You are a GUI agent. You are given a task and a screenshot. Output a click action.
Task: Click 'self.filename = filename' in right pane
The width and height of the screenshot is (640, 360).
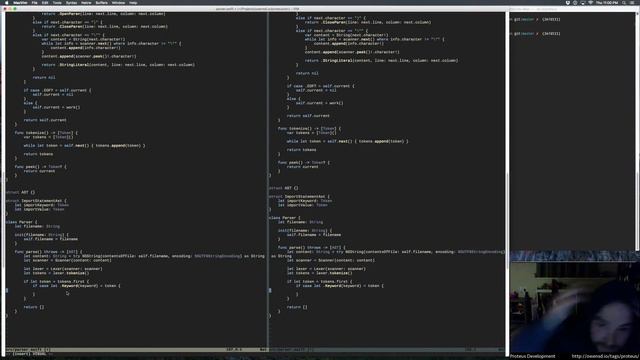point(314,235)
